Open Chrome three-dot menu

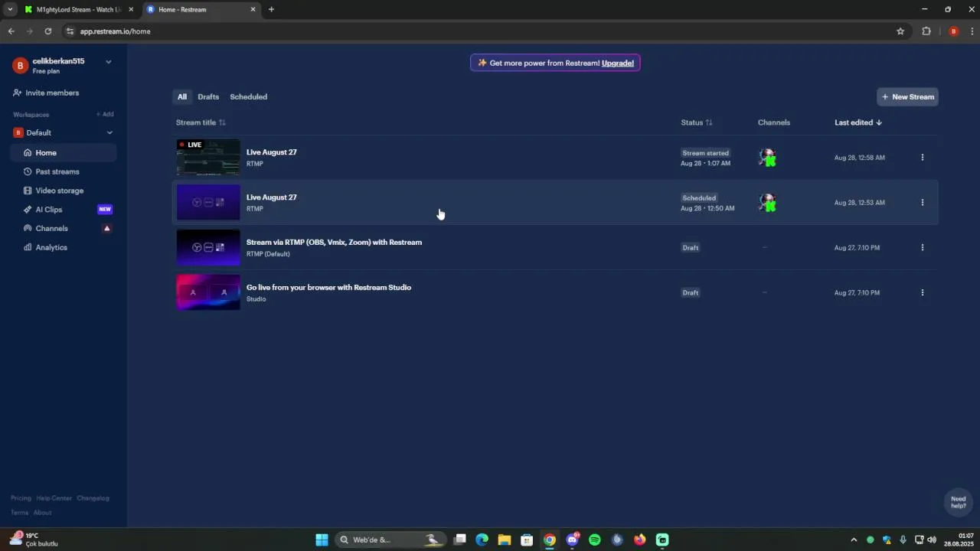click(972, 31)
